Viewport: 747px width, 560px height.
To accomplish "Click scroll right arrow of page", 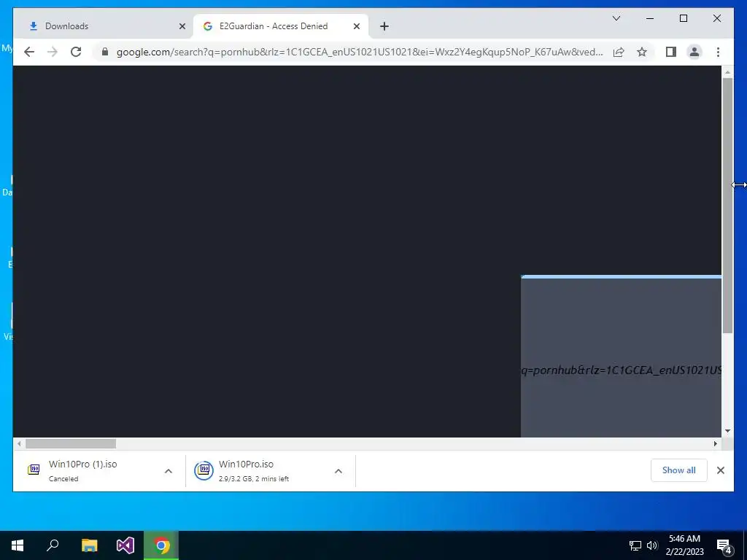I will click(x=715, y=443).
